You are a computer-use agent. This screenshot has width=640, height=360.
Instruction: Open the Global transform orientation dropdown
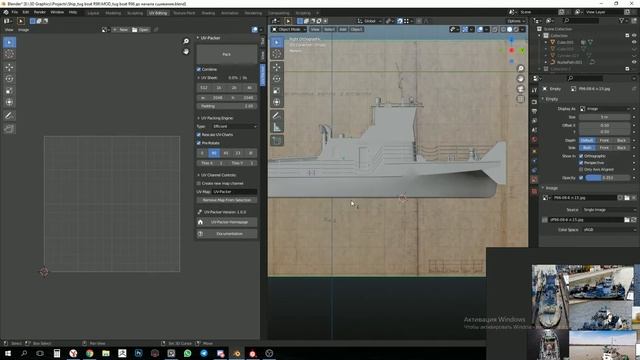(369, 21)
